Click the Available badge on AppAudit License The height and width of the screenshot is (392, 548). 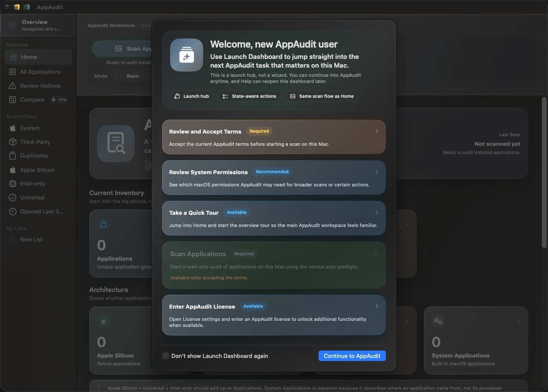pyautogui.click(x=253, y=306)
